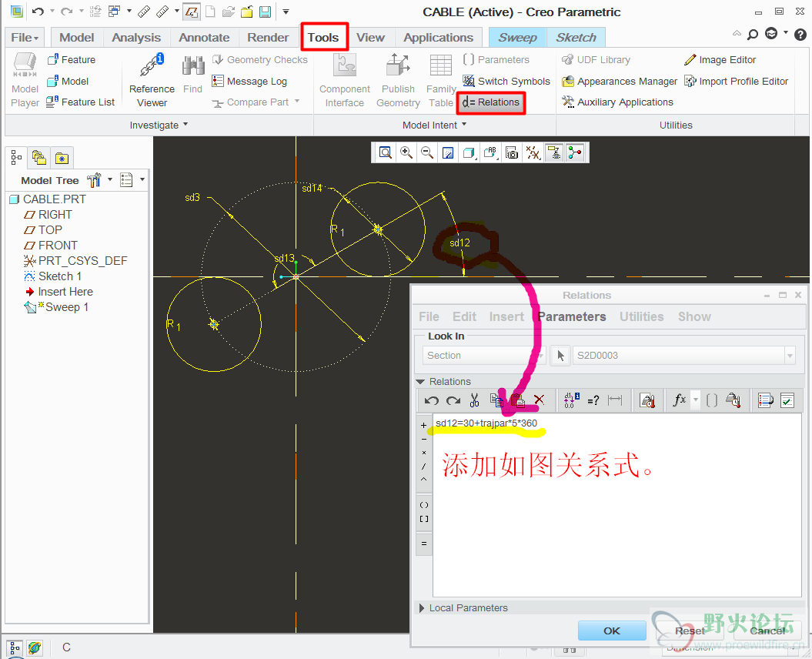The image size is (812, 659).
Task: Click the Save icon in the title toolbar
Action: [265, 12]
